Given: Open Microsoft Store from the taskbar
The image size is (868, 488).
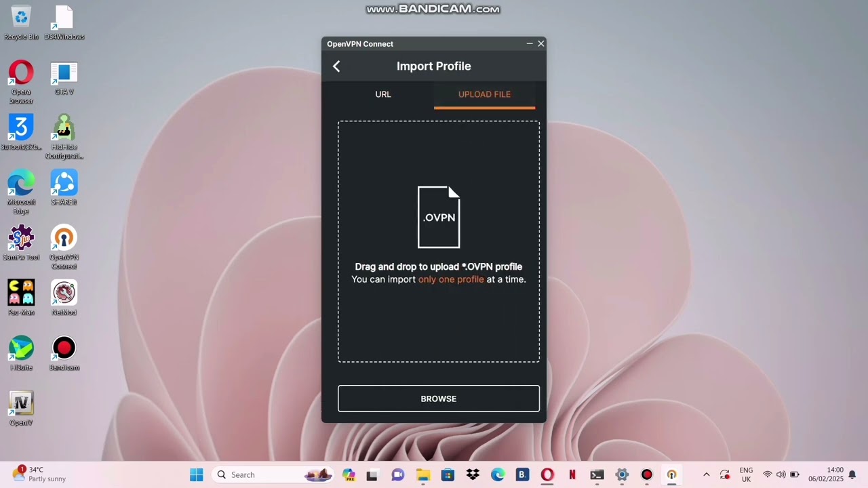Looking at the screenshot, I should (448, 474).
